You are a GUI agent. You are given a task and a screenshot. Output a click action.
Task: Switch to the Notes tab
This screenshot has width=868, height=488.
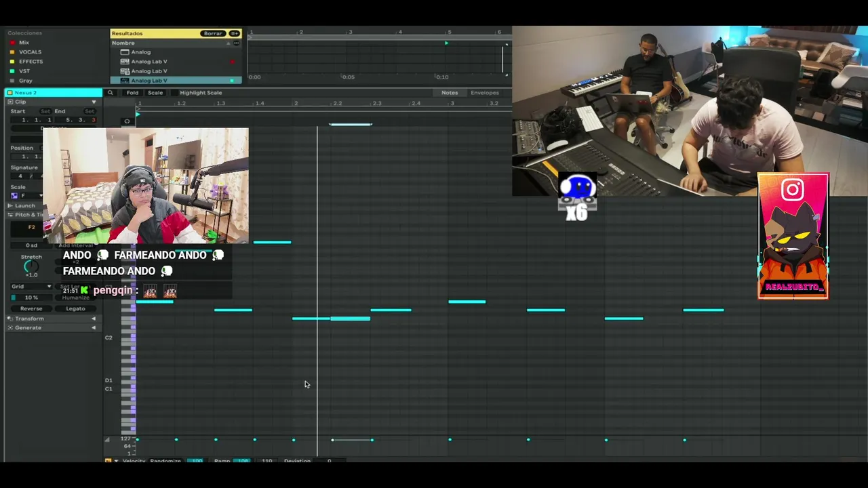[x=450, y=93]
